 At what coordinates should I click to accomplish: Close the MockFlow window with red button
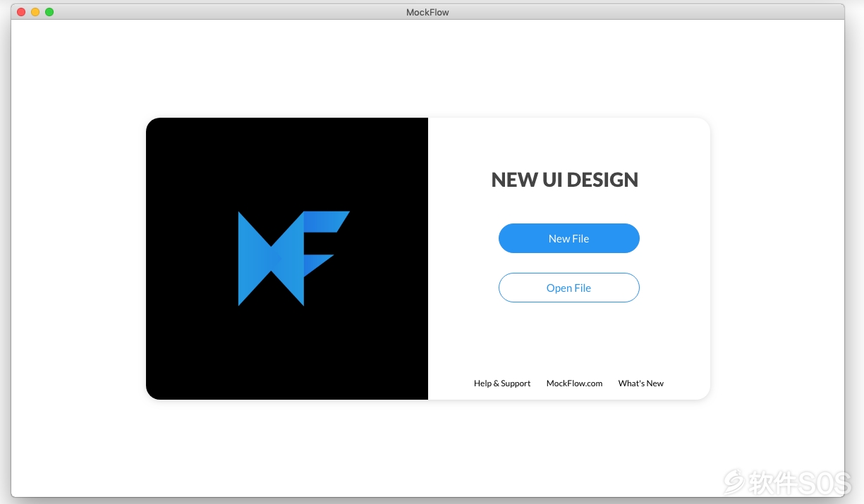pos(21,12)
